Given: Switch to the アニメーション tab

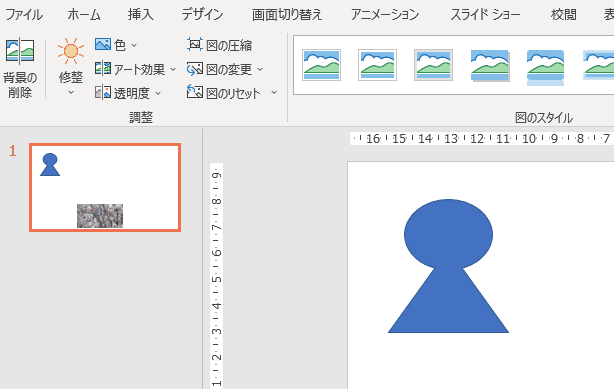Looking at the screenshot, I should (385, 15).
